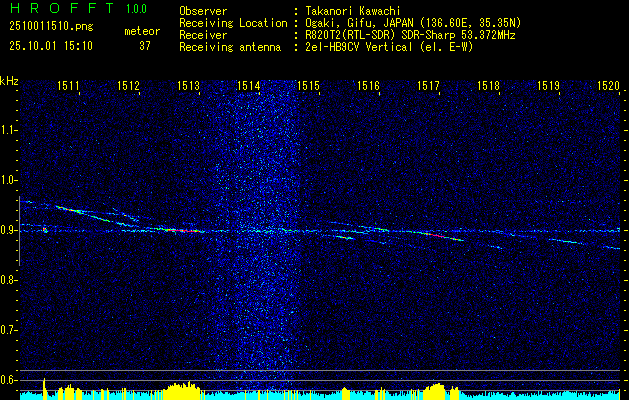
Task: Click the 1514 time axis marker
Action: click(x=248, y=85)
